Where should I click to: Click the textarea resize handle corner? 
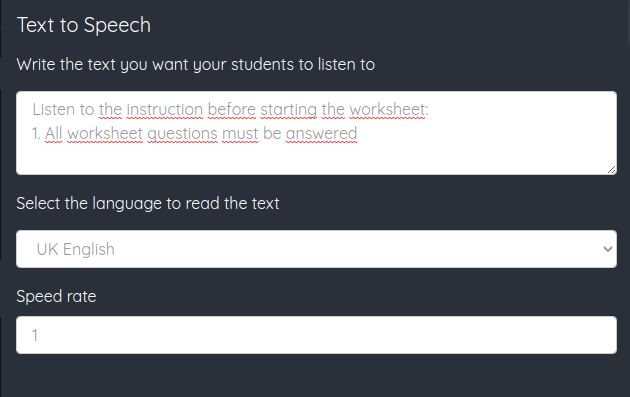pyautogui.click(x=611, y=170)
